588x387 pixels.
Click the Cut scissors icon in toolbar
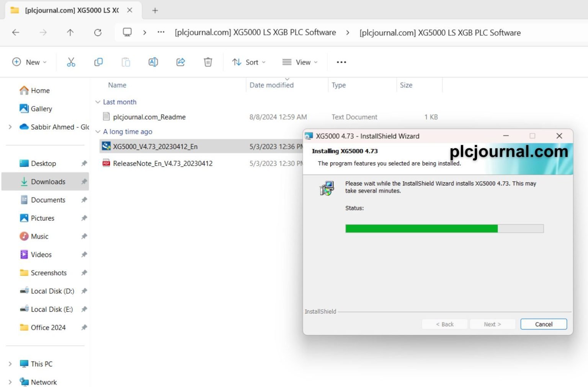[x=71, y=62]
